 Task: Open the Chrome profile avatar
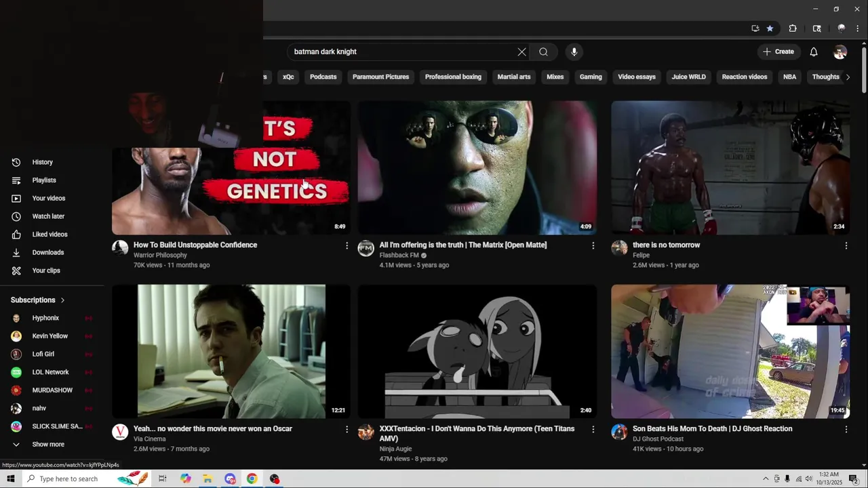[842, 28]
